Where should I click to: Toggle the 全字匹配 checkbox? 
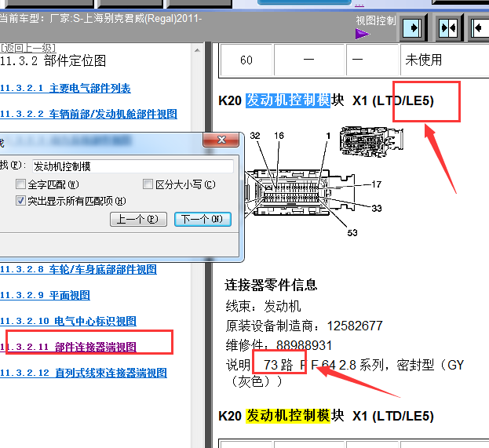click(x=20, y=184)
